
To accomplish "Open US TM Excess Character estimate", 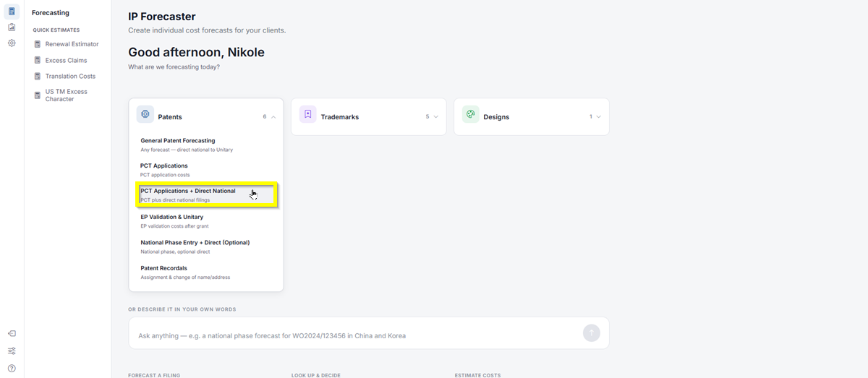I will click(x=66, y=95).
